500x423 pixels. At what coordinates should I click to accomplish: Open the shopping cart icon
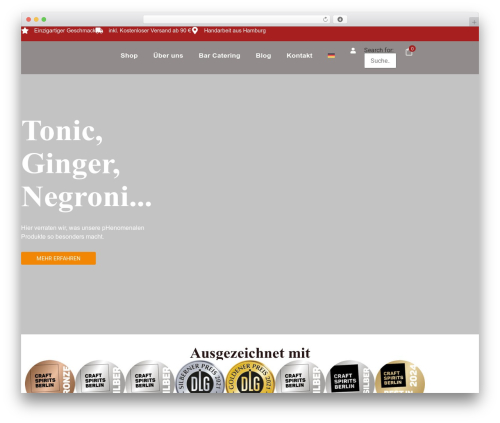pyautogui.click(x=409, y=52)
